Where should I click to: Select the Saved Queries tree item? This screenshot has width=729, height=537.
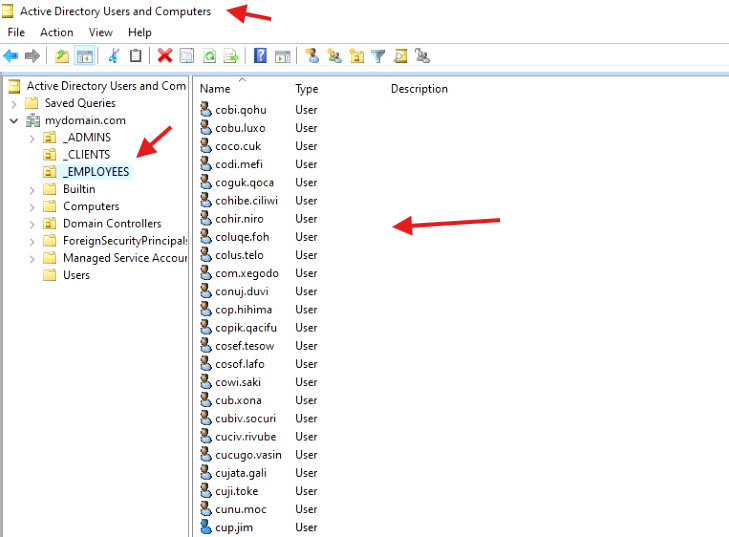pyautogui.click(x=80, y=103)
